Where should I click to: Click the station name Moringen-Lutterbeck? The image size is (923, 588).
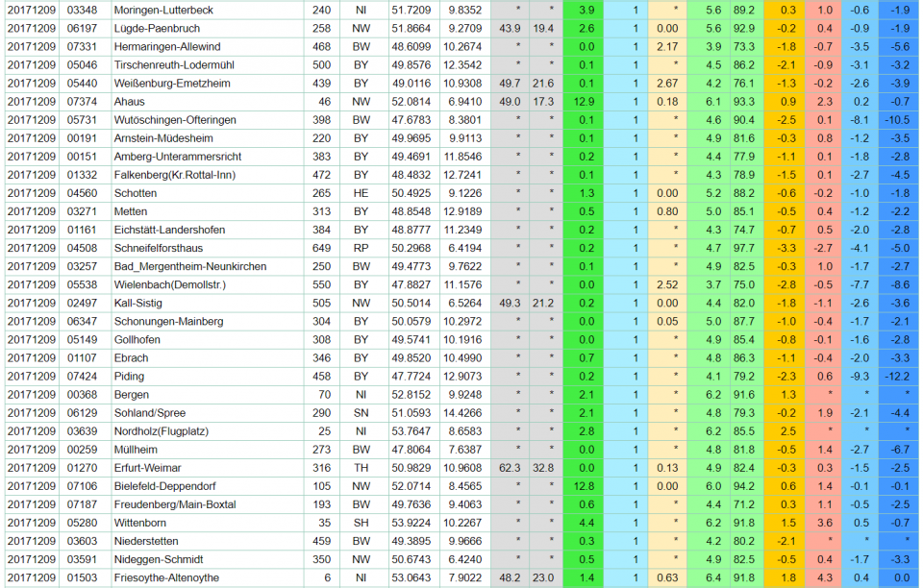162,10
